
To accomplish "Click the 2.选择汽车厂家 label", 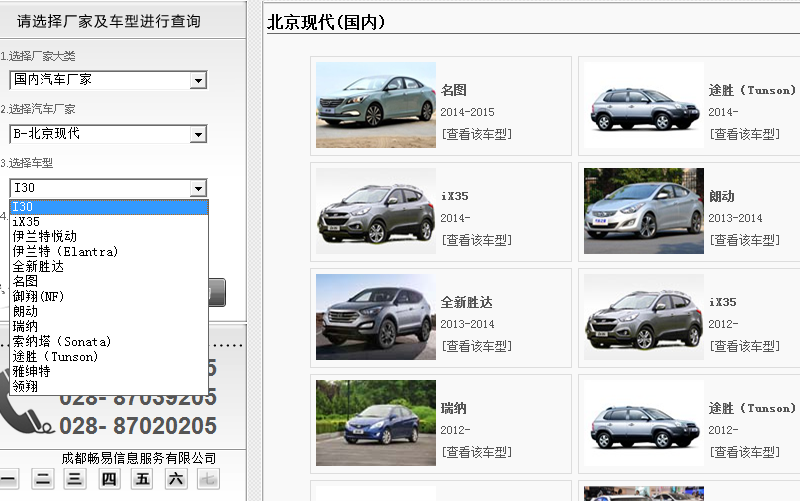I will [38, 109].
